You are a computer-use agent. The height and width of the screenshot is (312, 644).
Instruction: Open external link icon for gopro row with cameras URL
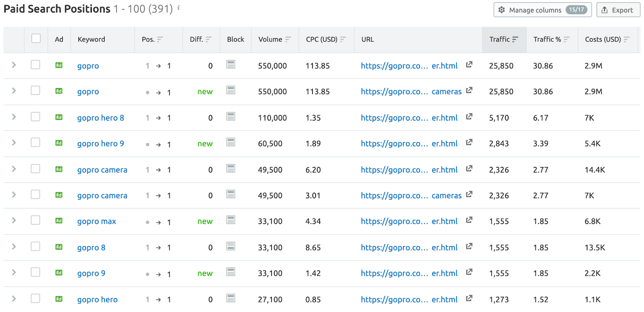(469, 90)
